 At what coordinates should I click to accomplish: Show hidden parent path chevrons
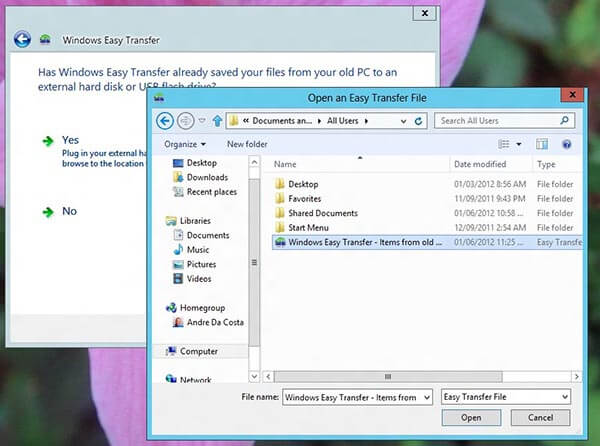click(x=246, y=121)
